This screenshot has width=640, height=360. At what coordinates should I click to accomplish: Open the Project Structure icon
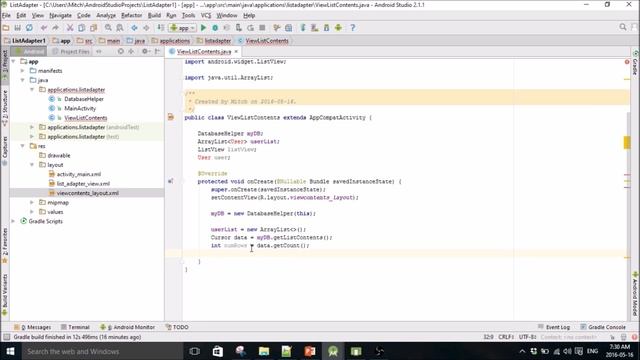tap(289, 28)
